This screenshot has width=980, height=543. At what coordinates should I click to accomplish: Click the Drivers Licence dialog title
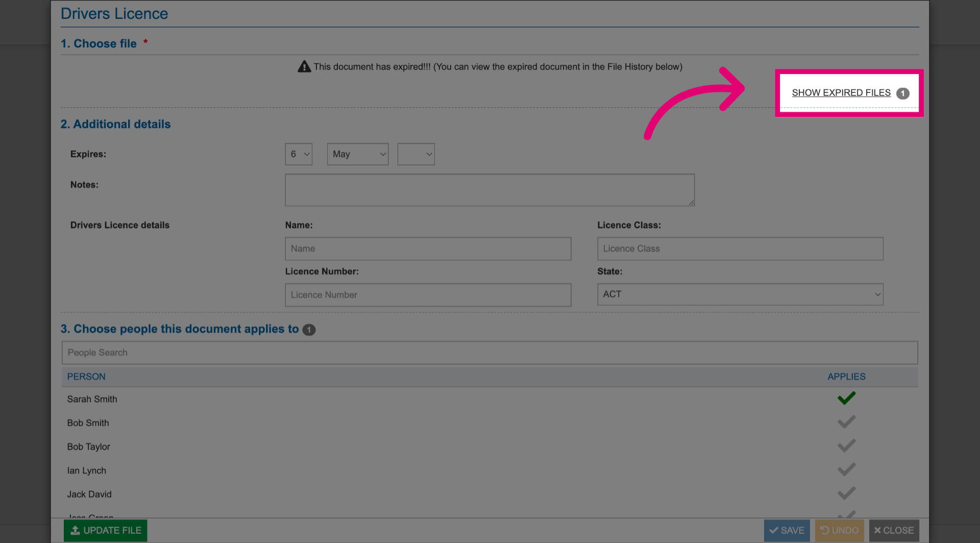114,14
